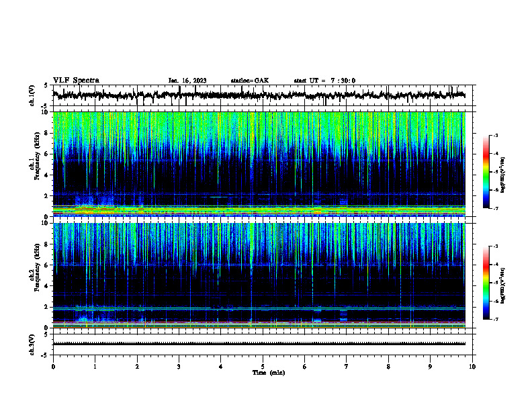Click the "4" tick on the Time axis
This screenshot has width=532, height=411.
point(220,367)
